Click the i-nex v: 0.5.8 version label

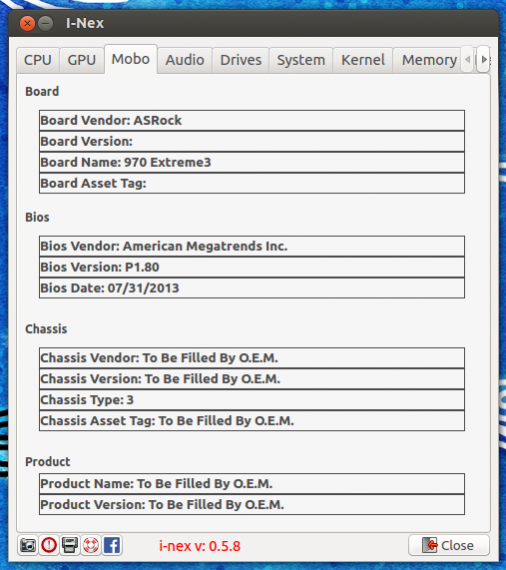tap(200, 546)
